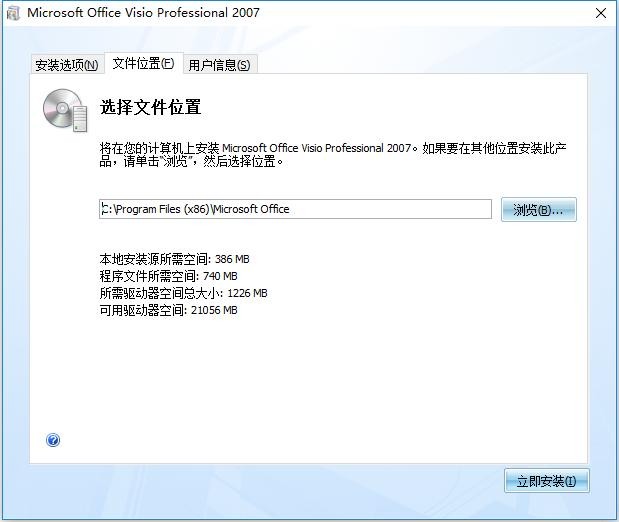Screen dimensions: 619x522
Task: Click the 立即安装(I) install now button
Action: (x=547, y=481)
